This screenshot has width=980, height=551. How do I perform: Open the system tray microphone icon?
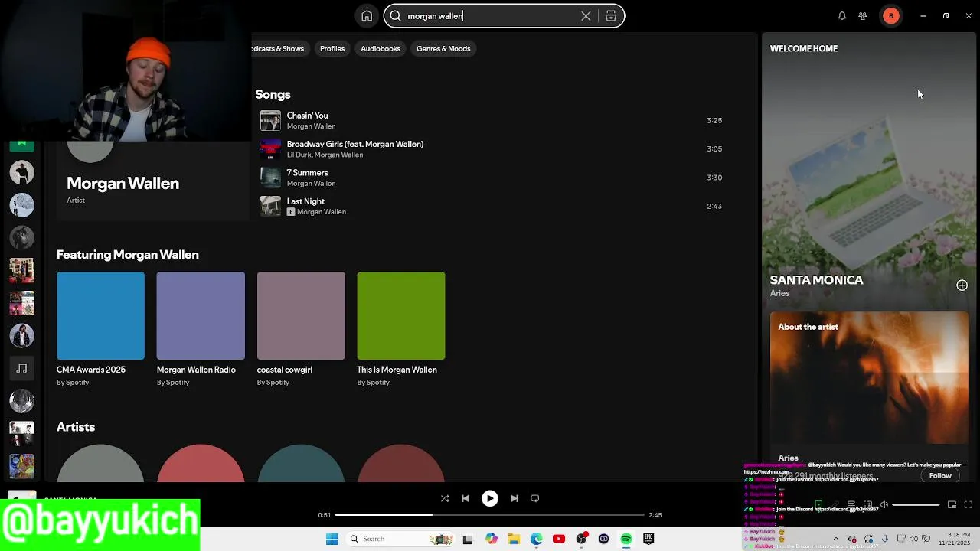[x=885, y=539]
